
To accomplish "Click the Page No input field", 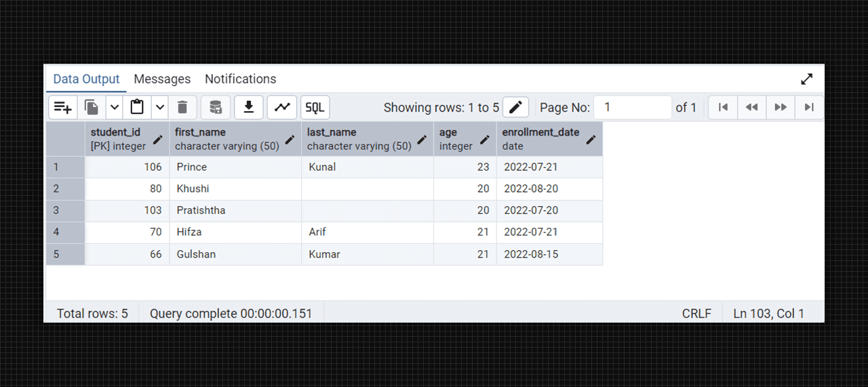I will pos(632,107).
